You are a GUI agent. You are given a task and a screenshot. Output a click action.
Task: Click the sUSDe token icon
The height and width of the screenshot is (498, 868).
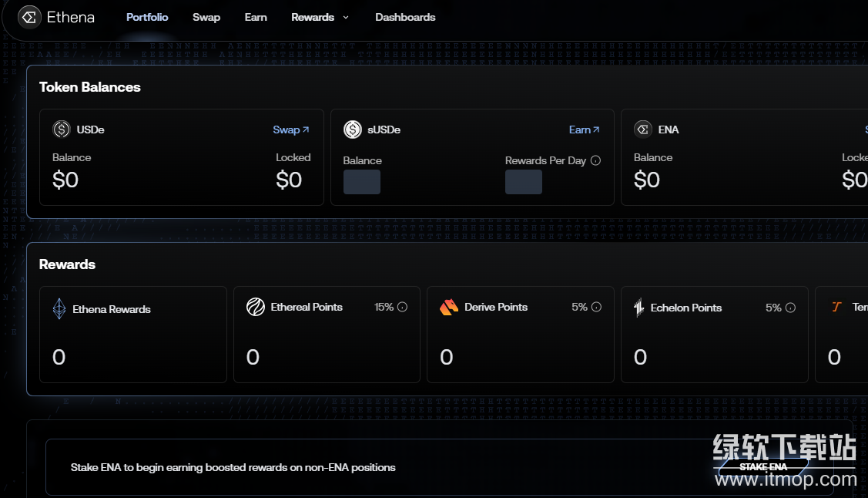353,130
